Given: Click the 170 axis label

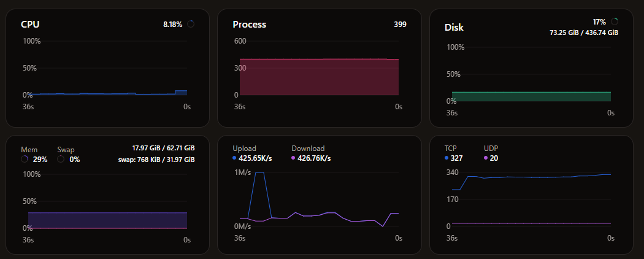Looking at the screenshot, I should point(452,200).
